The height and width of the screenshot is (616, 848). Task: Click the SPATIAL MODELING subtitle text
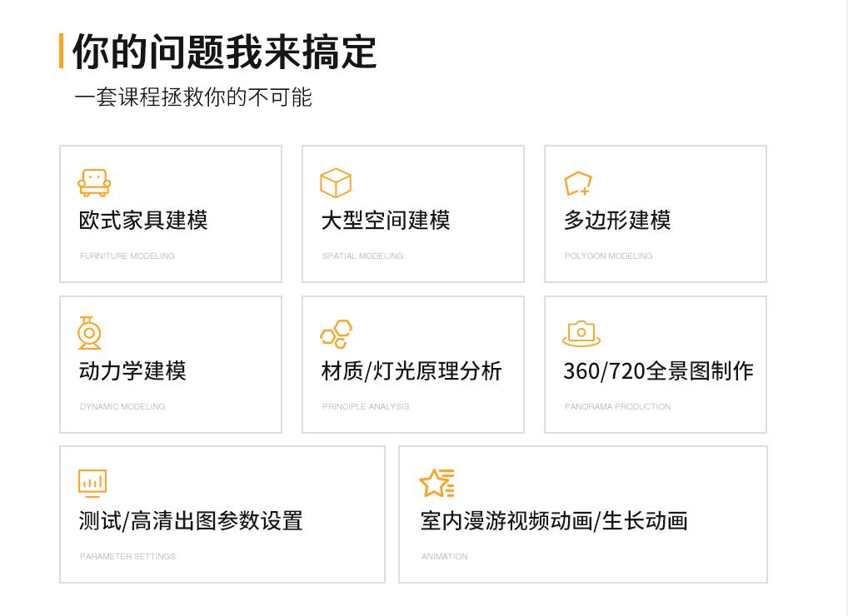(362, 256)
